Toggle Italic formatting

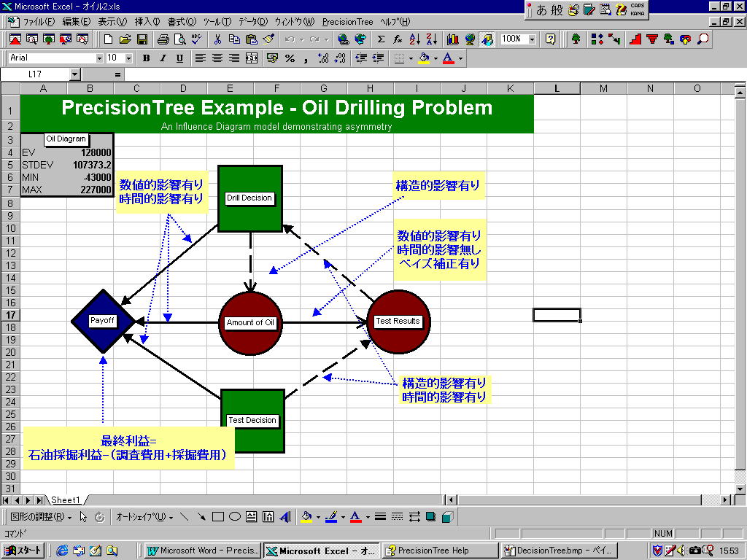(163, 58)
